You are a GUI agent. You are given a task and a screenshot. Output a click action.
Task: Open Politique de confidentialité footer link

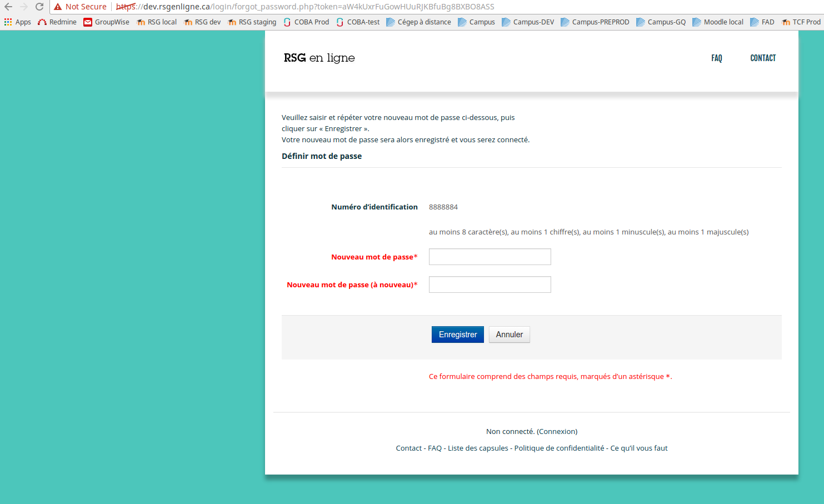(x=559, y=448)
